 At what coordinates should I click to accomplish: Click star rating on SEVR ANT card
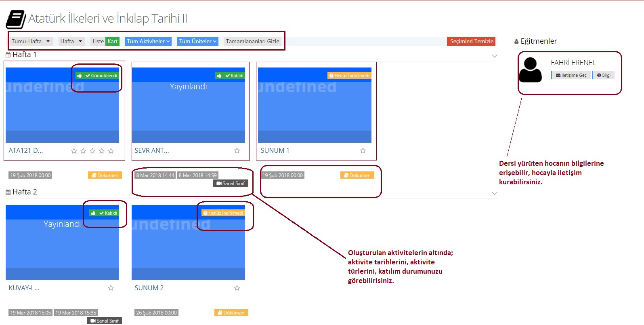pyautogui.click(x=237, y=151)
